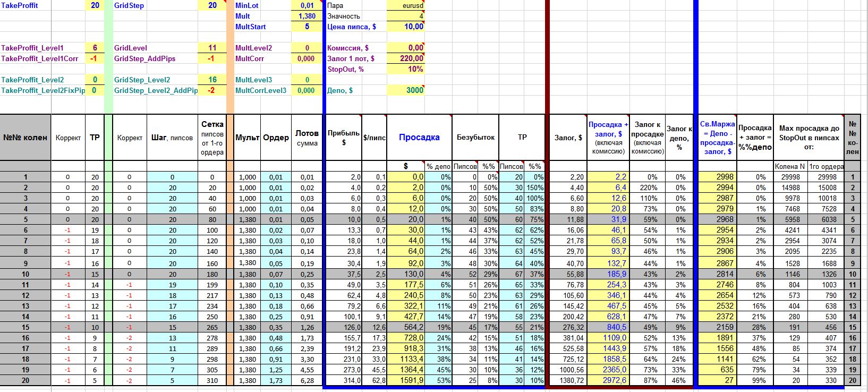
Task: Select the Депо value 3000
Action: point(406,90)
